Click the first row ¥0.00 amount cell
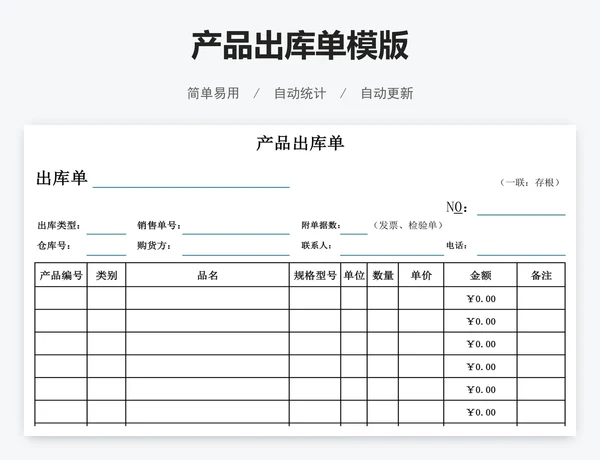This screenshot has width=600, height=460. pyautogui.click(x=480, y=299)
